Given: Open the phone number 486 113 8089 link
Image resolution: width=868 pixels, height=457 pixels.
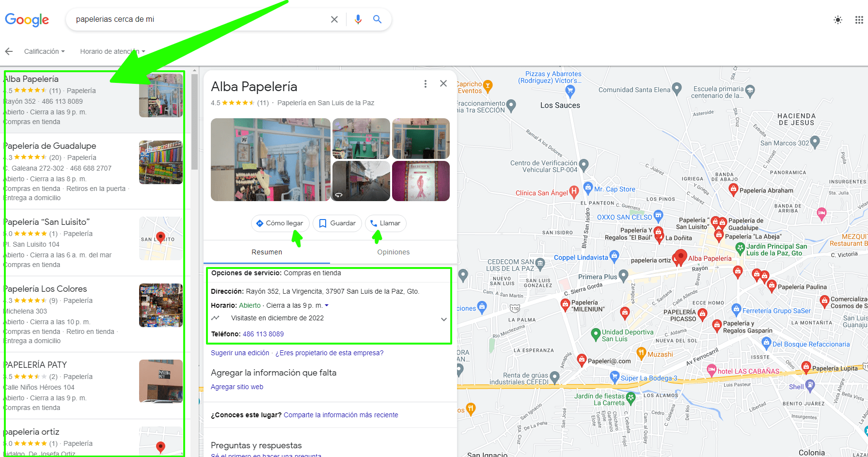Looking at the screenshot, I should pyautogui.click(x=263, y=334).
